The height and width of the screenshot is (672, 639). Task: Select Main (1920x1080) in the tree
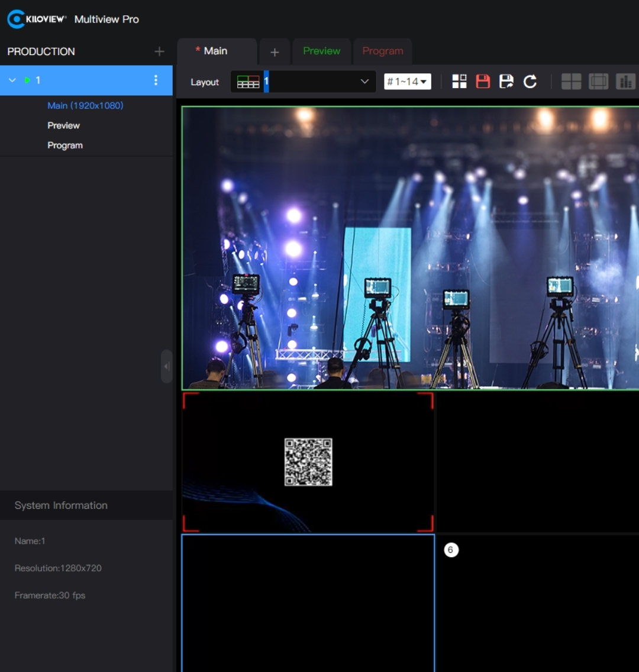[85, 106]
